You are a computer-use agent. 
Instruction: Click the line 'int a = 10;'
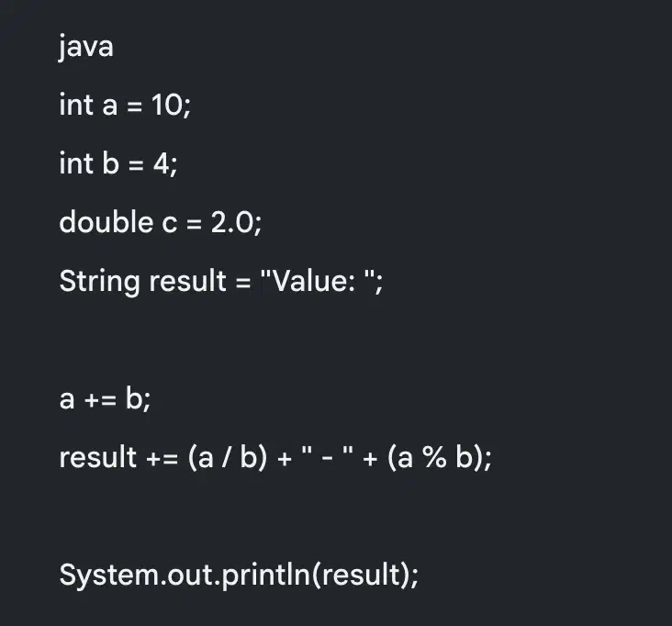[x=125, y=105]
